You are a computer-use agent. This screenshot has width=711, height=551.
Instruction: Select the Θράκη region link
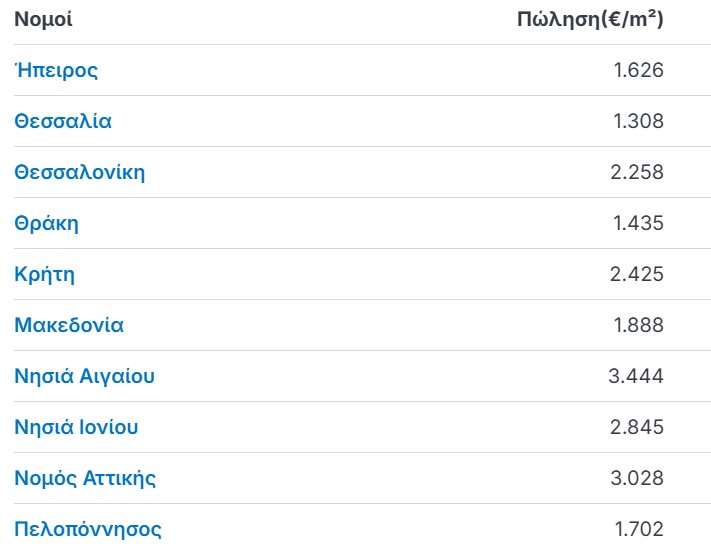[46, 224]
